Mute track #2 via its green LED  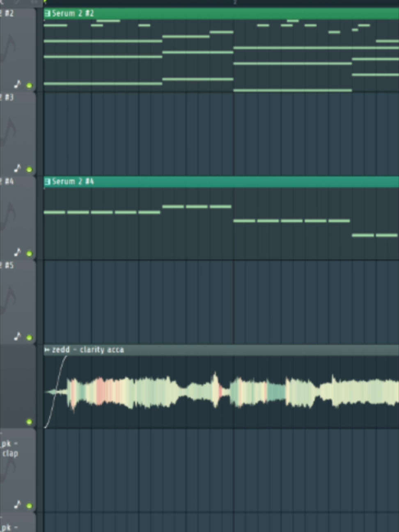(29, 85)
